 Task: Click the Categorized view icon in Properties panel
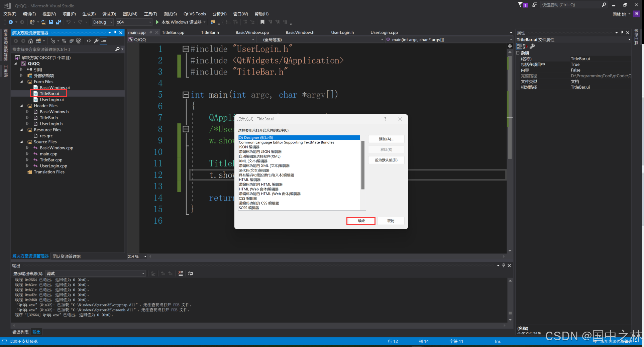pyautogui.click(x=519, y=46)
